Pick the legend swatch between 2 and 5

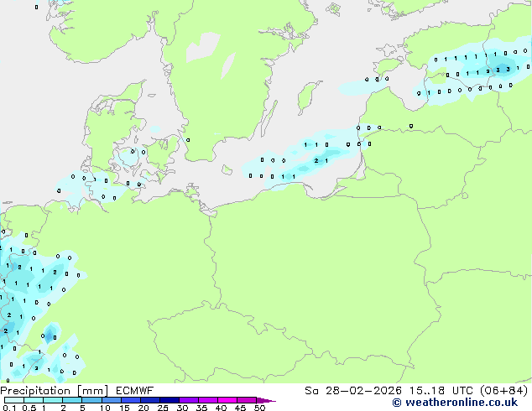pyautogui.click(x=72, y=400)
